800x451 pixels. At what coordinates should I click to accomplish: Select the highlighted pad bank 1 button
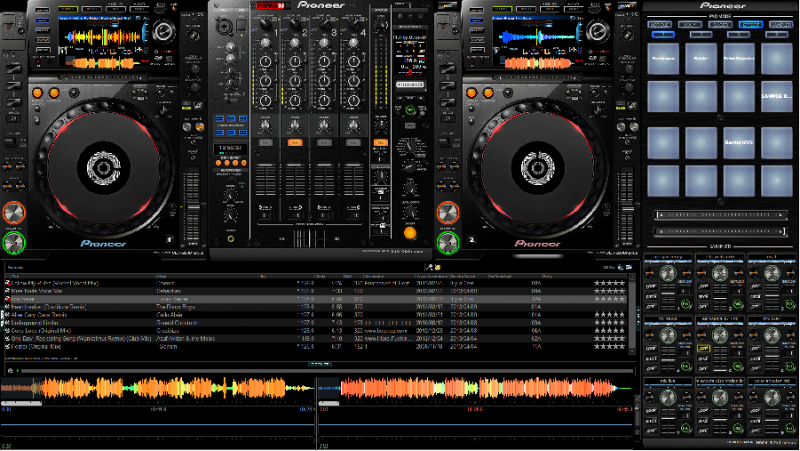tap(663, 34)
